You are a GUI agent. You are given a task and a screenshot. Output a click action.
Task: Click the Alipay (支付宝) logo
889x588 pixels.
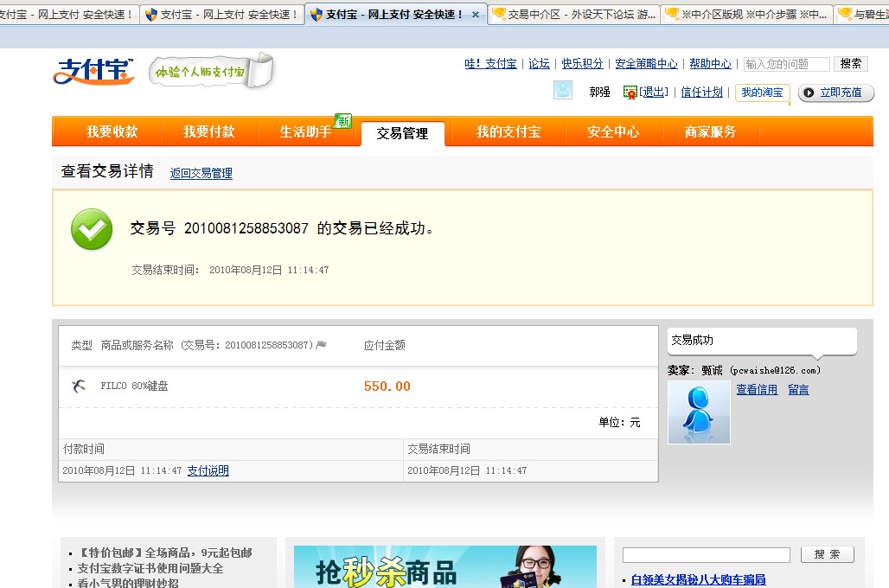tap(93, 72)
